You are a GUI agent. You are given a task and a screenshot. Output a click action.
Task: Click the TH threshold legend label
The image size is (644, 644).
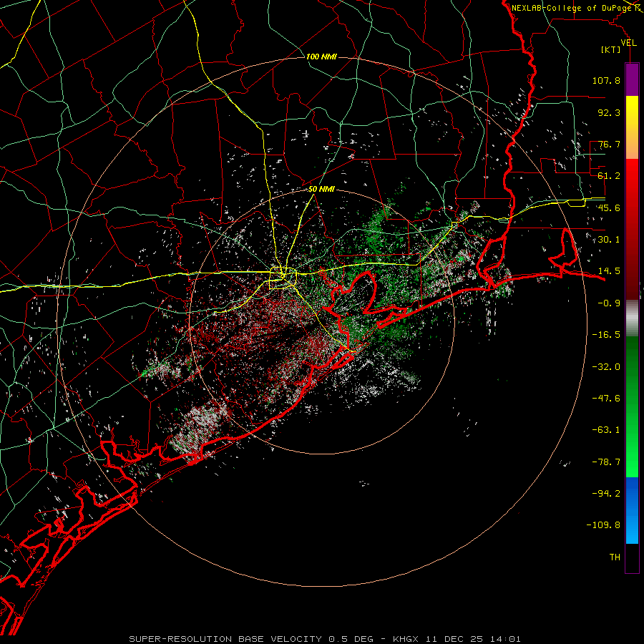[x=615, y=557]
